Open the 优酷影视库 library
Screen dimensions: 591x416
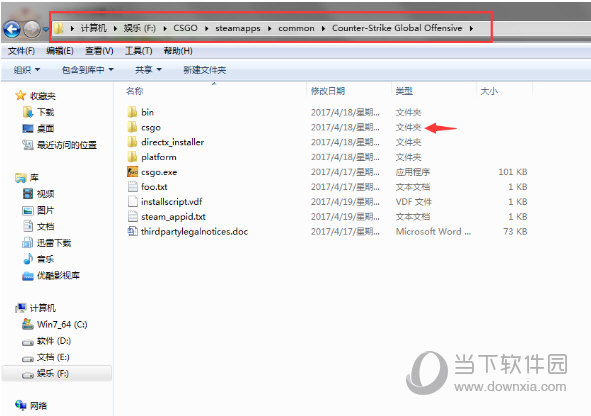pos(51,275)
